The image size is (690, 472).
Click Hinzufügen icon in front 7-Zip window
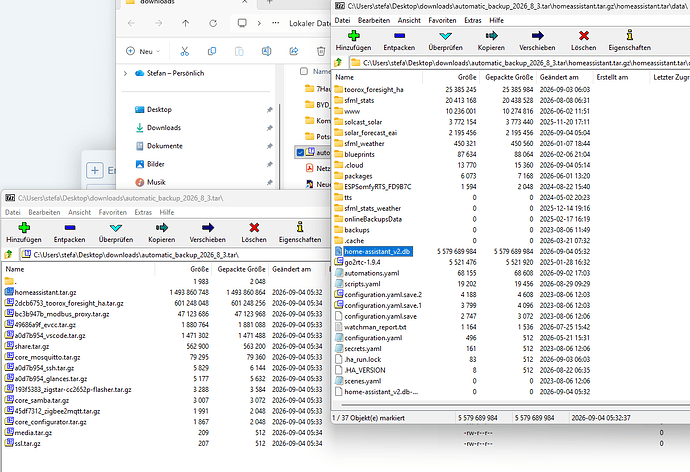[x=353, y=36]
